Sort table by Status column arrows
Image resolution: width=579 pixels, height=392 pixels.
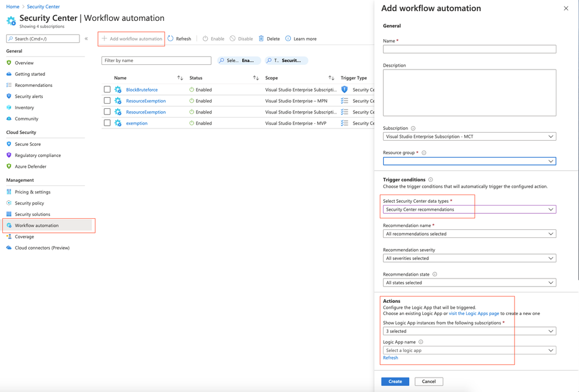coord(256,78)
